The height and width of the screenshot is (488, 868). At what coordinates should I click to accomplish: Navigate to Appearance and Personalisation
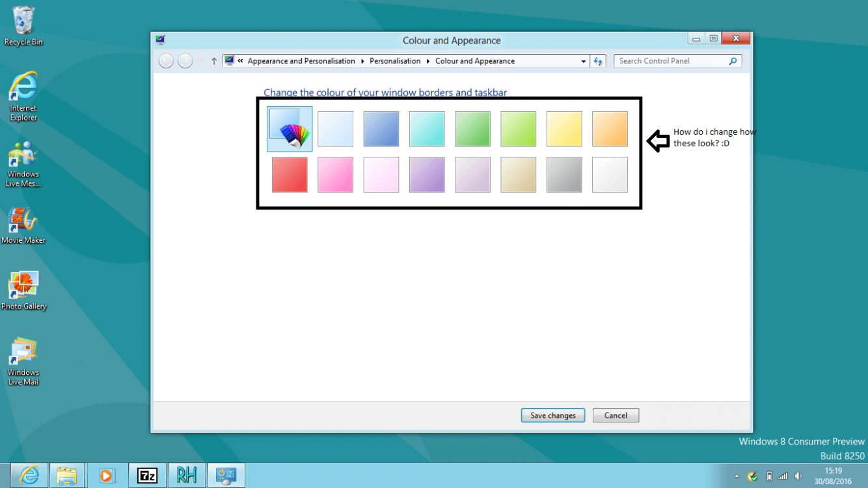pos(301,61)
